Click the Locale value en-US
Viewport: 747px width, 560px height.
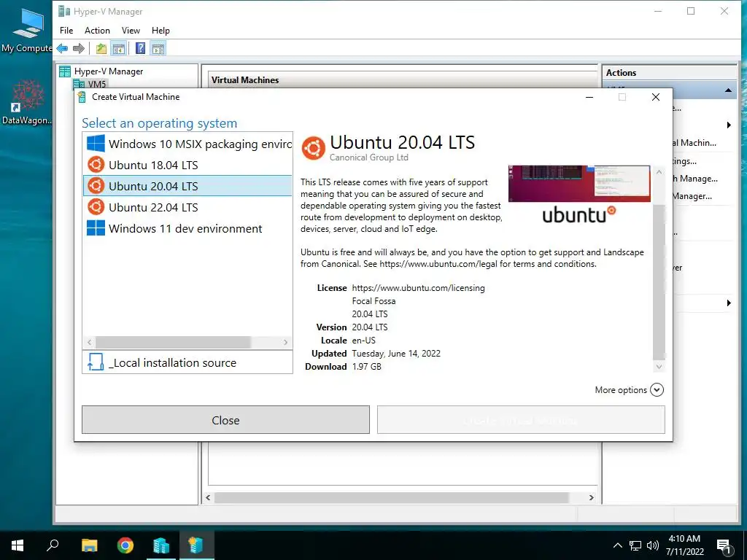coord(363,341)
